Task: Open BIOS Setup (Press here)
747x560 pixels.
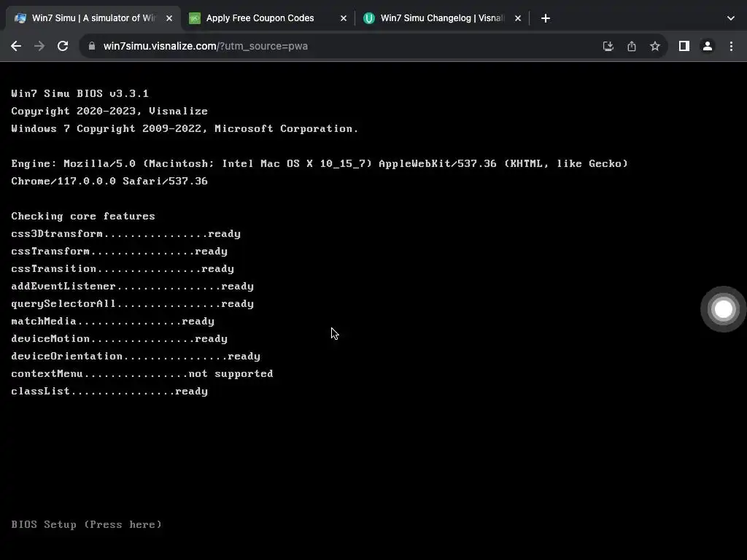Action: click(x=86, y=524)
